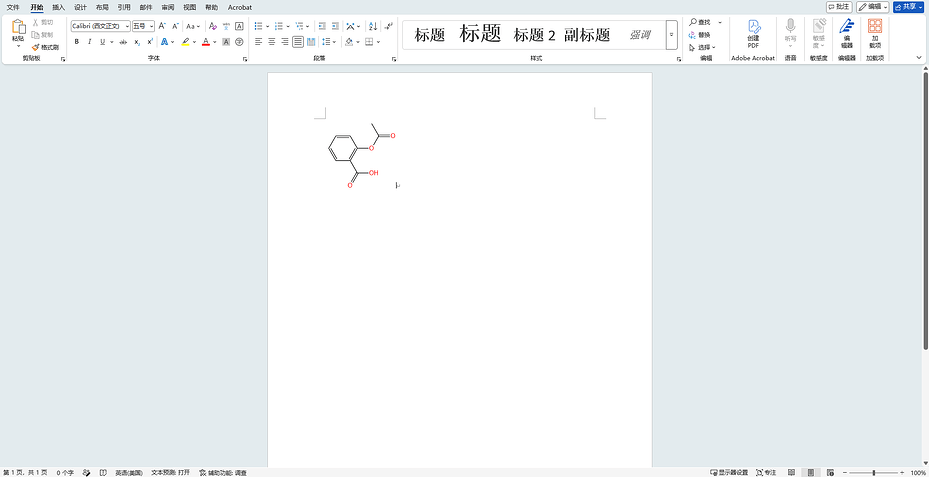Switch to the References (引用) tab
The width and height of the screenshot is (929, 477).
(124, 7)
